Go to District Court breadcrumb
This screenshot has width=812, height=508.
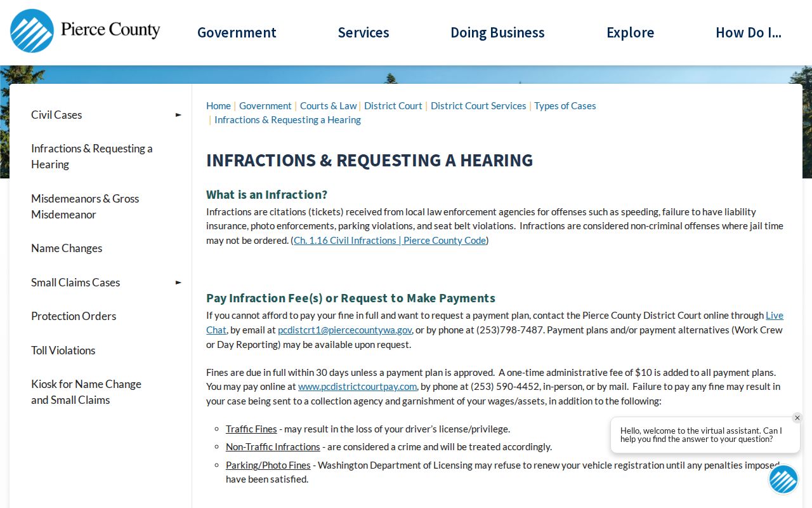coord(393,106)
